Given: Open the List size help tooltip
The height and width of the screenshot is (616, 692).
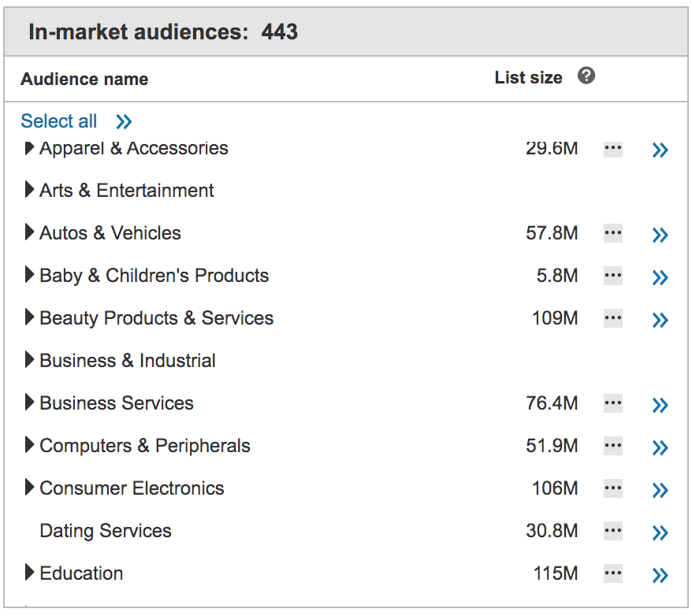Looking at the screenshot, I should click(586, 77).
